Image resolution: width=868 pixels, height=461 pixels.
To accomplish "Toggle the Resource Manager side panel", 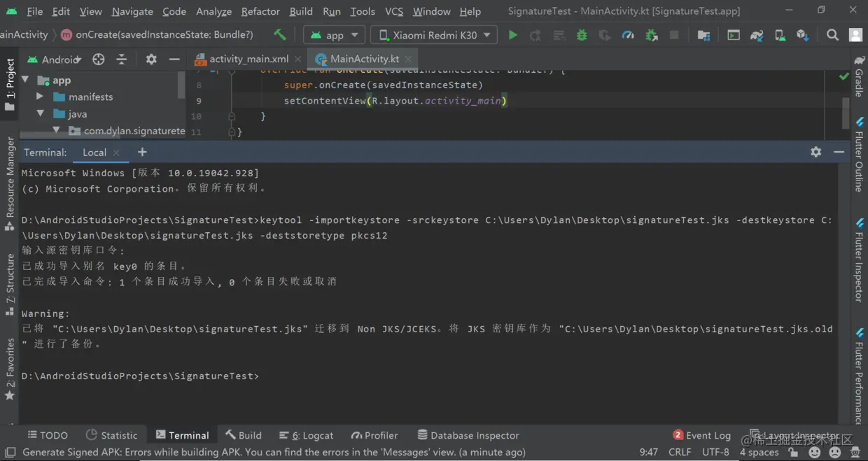I will click(x=10, y=183).
